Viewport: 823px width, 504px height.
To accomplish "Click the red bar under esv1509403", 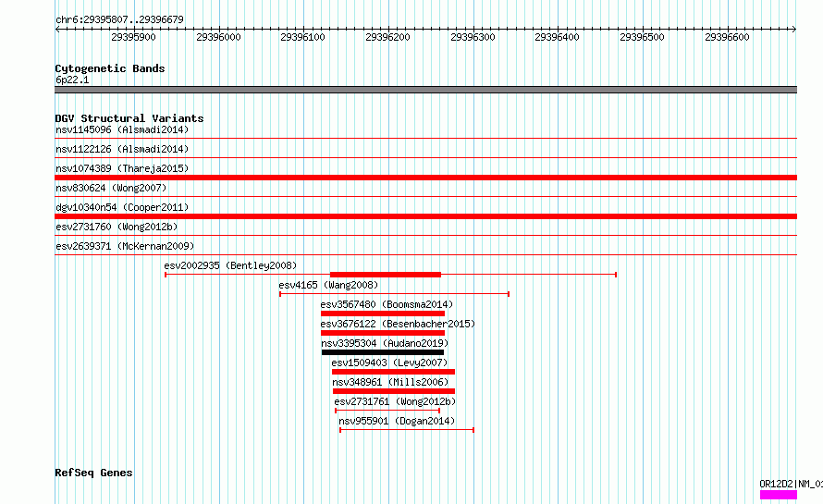I will pos(393,372).
